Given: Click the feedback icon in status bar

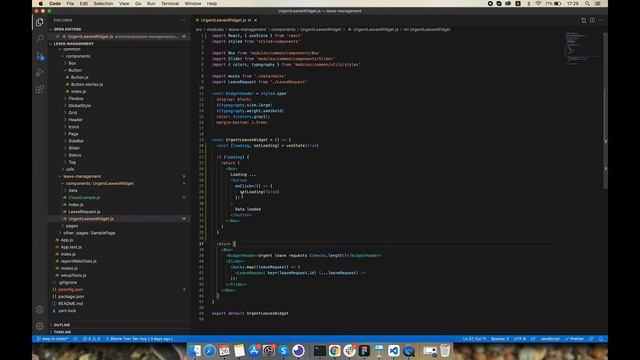Looking at the screenshot, I should tap(591, 339).
